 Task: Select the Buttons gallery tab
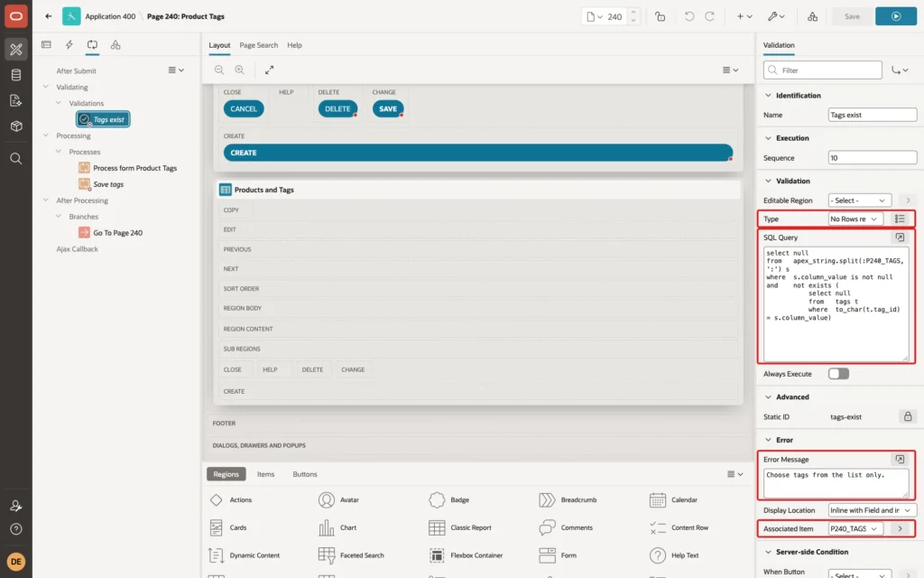coord(305,474)
